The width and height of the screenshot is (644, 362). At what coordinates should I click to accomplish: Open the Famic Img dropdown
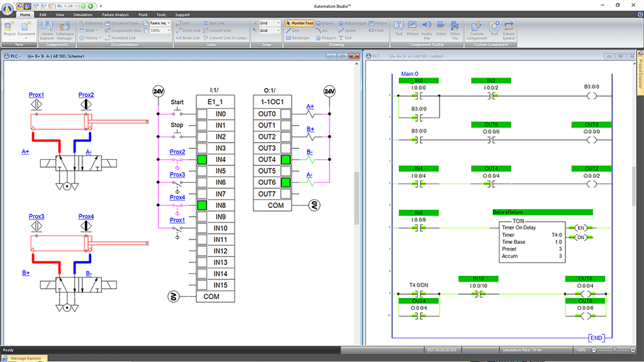click(x=170, y=23)
